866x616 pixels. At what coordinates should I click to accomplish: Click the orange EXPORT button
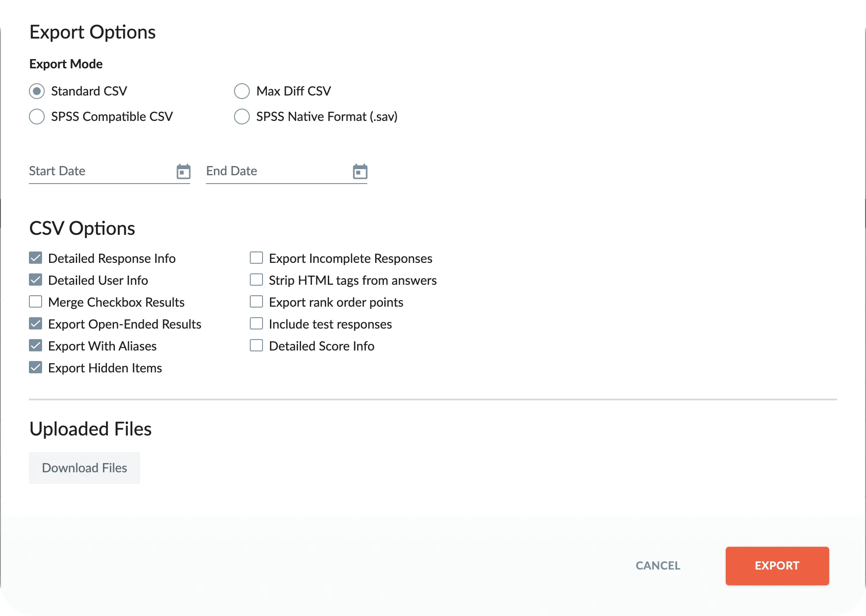click(x=777, y=566)
